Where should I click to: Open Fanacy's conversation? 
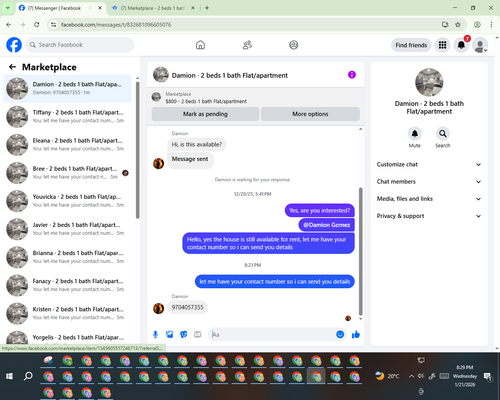click(67, 285)
